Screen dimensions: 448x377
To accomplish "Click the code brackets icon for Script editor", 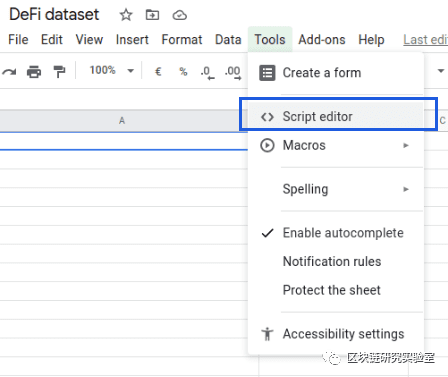I will click(267, 117).
